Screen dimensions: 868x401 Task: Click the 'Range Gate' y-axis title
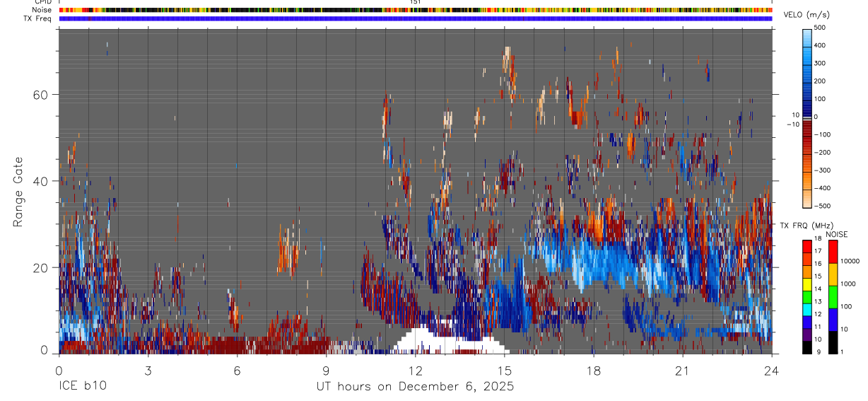pyautogui.click(x=18, y=192)
